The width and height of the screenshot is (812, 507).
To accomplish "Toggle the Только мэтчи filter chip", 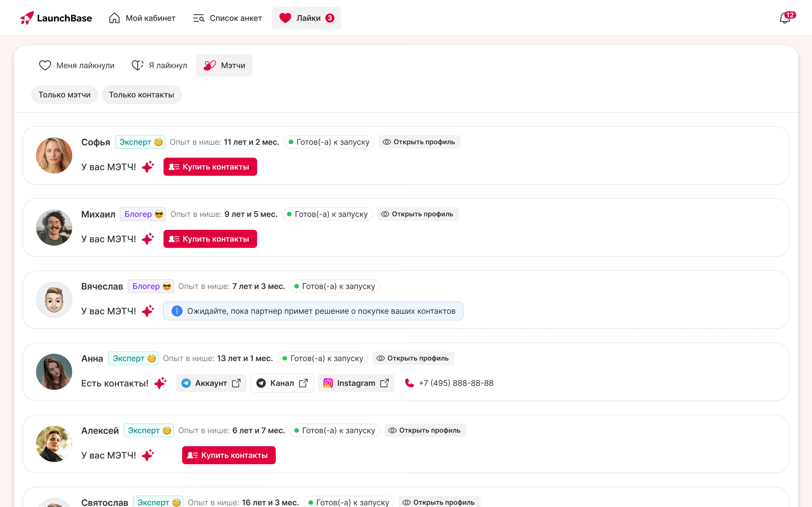I will pos(64,95).
